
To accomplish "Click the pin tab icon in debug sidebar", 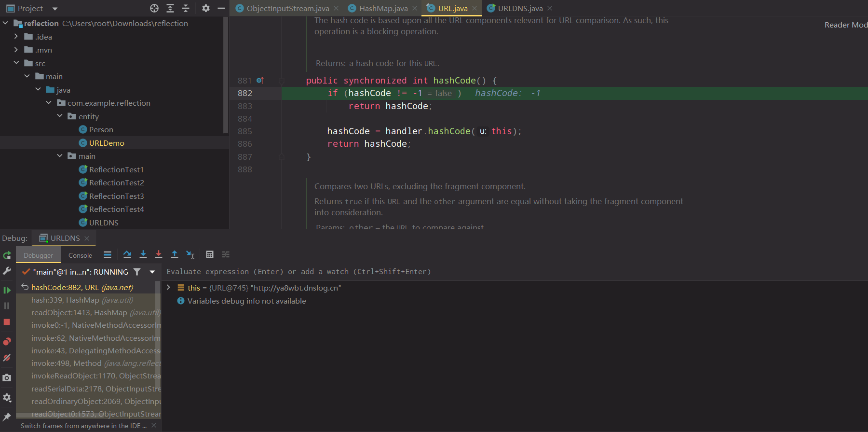I will click(x=7, y=417).
